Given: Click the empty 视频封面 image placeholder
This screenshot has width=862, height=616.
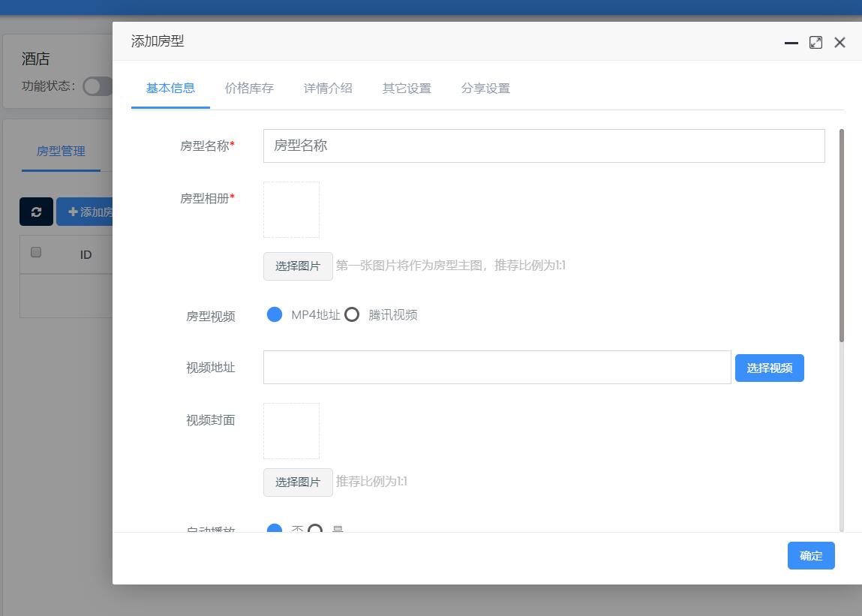Looking at the screenshot, I should [291, 431].
